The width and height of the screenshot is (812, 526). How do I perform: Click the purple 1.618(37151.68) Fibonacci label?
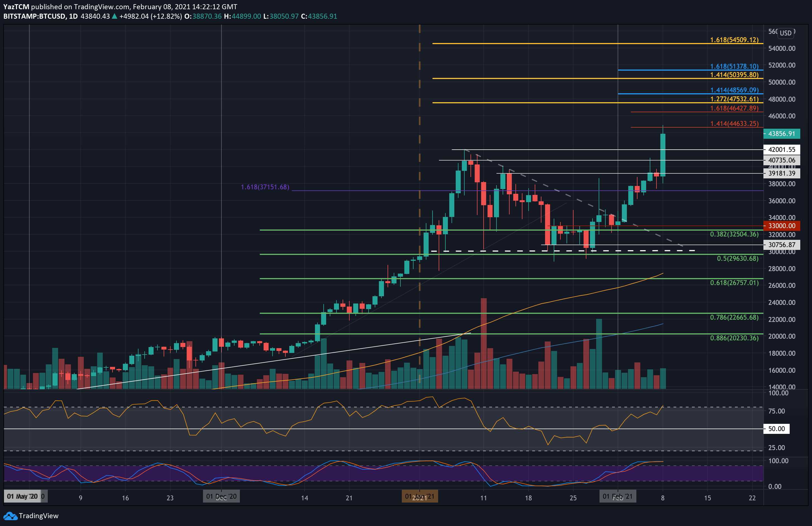[265, 187]
